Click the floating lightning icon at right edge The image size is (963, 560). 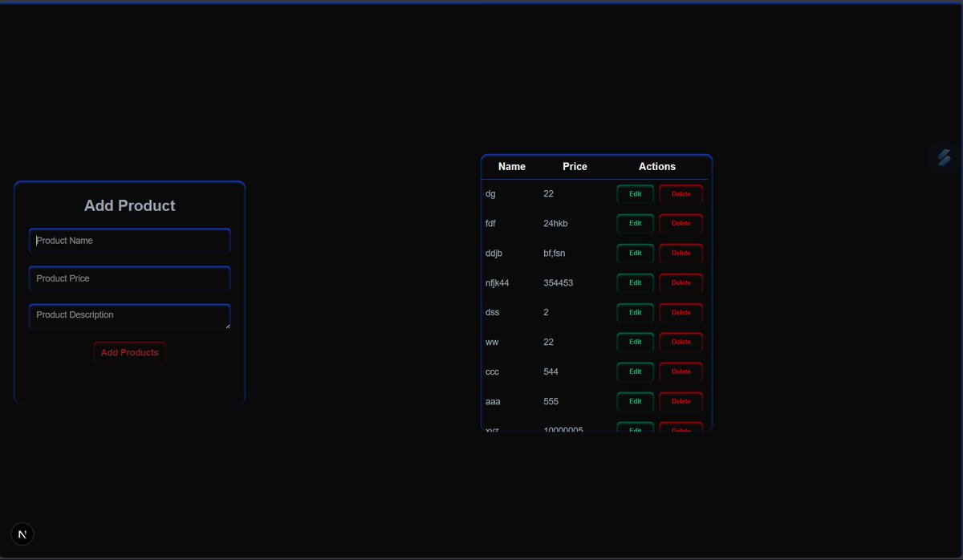click(945, 157)
